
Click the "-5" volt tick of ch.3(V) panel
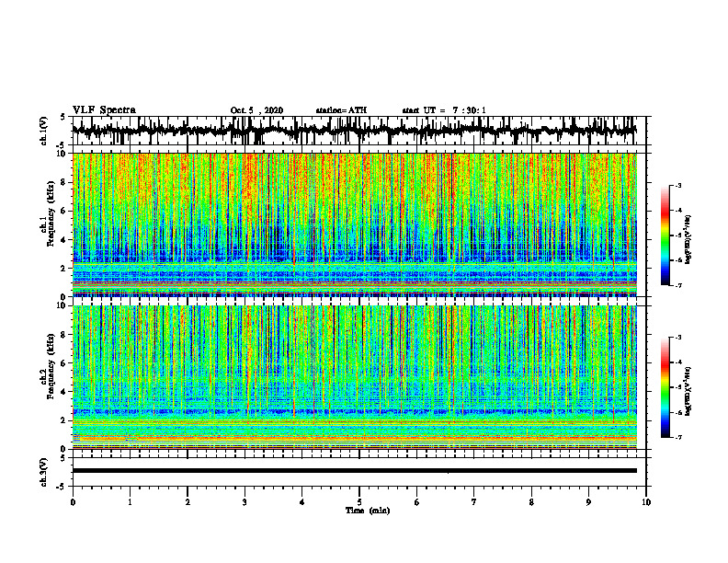(x=62, y=487)
